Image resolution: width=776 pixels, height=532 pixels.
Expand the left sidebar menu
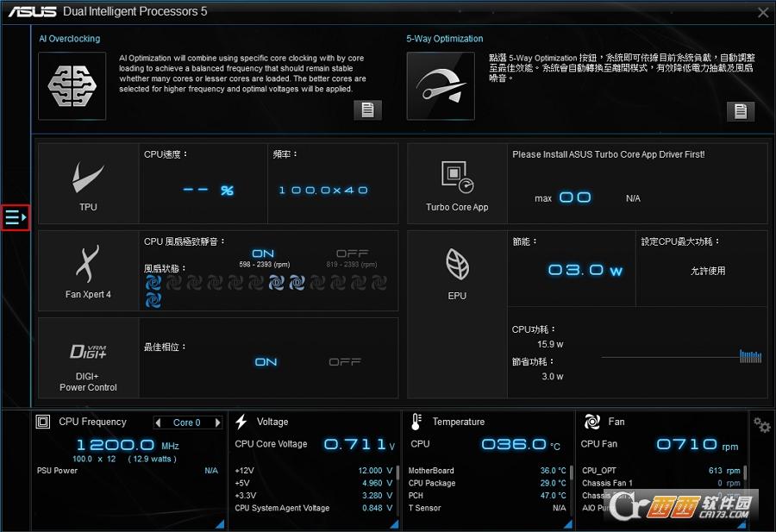click(16, 218)
